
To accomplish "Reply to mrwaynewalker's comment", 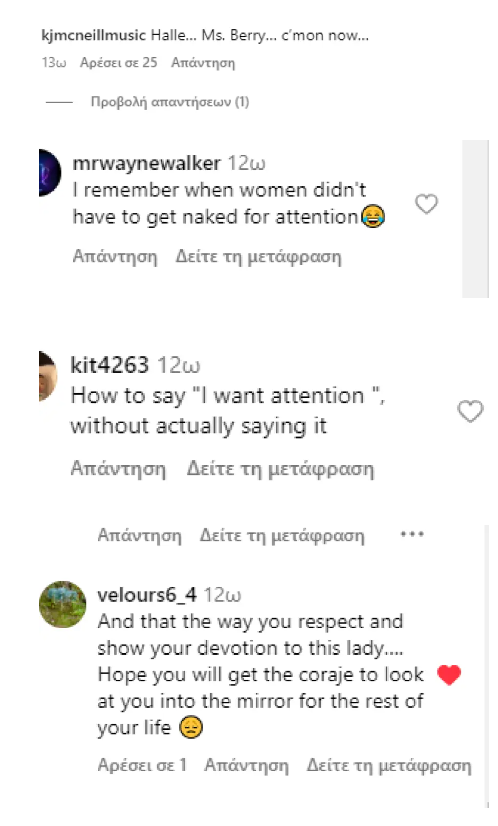I will click(x=115, y=257).
